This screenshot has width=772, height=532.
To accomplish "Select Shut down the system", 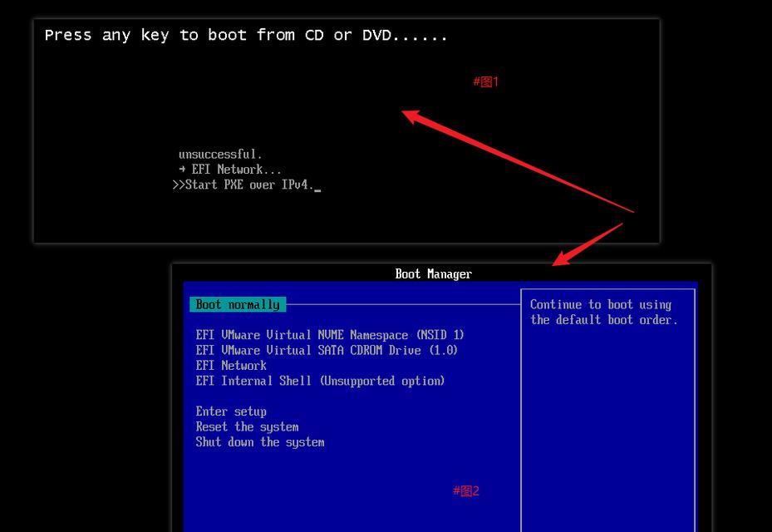I will coord(260,442).
